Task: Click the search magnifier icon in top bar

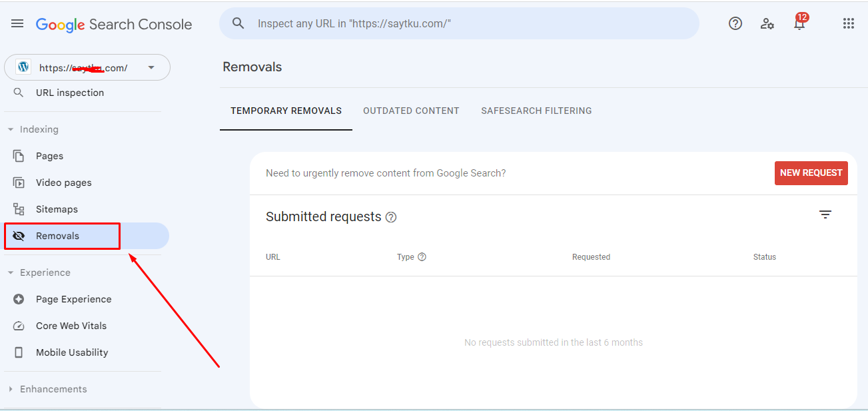Action: tap(238, 23)
